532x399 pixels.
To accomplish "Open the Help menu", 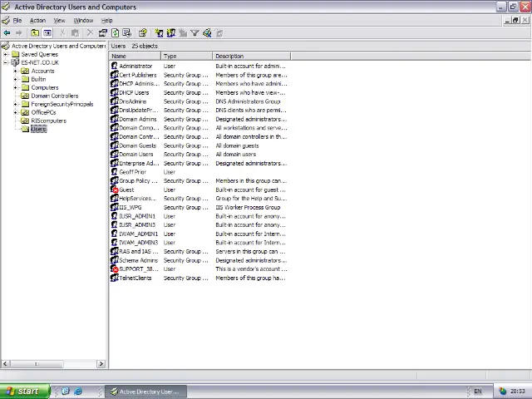I will click(x=107, y=20).
